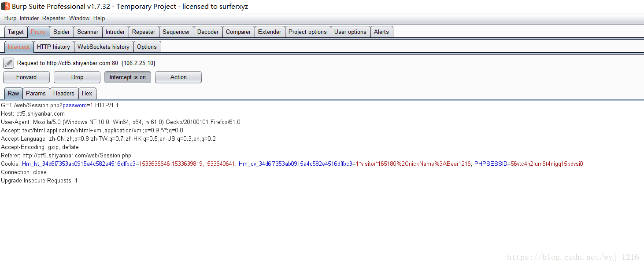This screenshot has width=644, height=266.
Task: Click the Accept-Language header line
Action: [x=108, y=139]
